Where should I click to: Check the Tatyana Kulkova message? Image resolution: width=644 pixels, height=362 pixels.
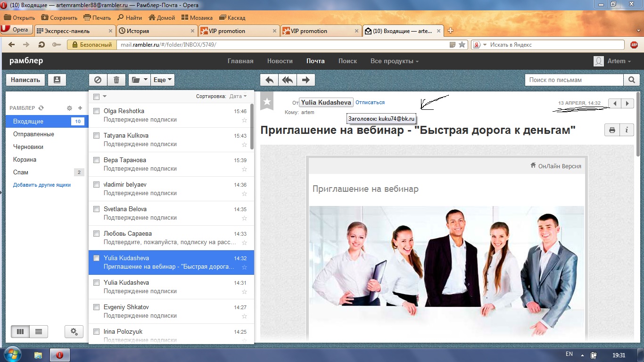96,136
